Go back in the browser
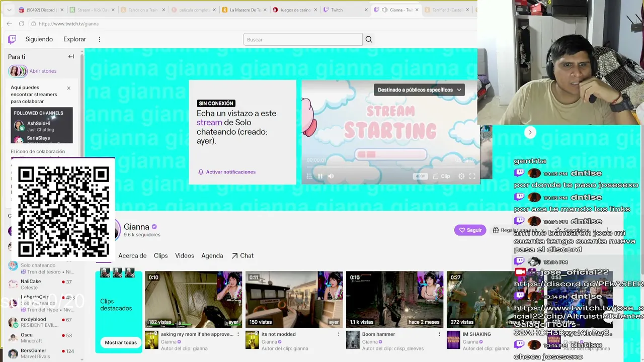Image resolution: width=644 pixels, height=362 pixels. click(x=10, y=24)
